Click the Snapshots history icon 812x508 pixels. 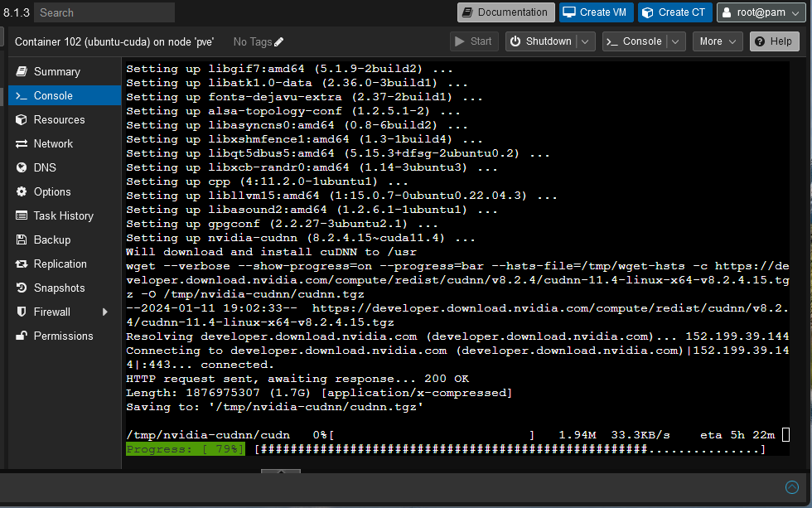coord(22,288)
